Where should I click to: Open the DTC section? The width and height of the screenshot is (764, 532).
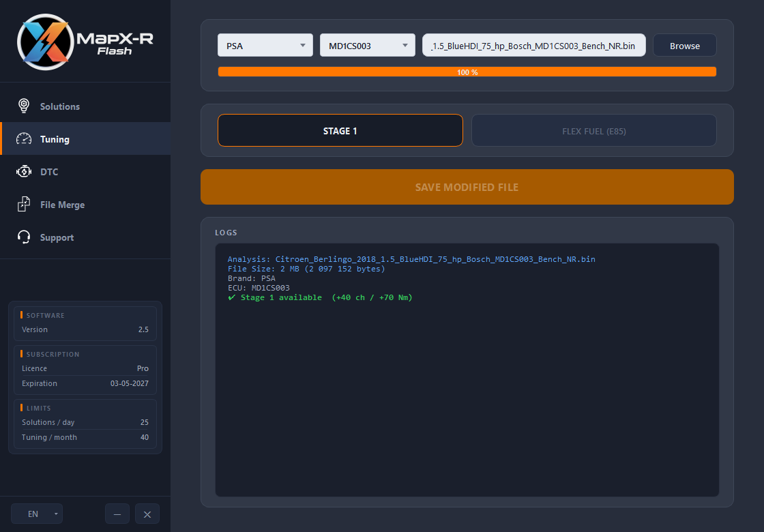(x=85, y=171)
